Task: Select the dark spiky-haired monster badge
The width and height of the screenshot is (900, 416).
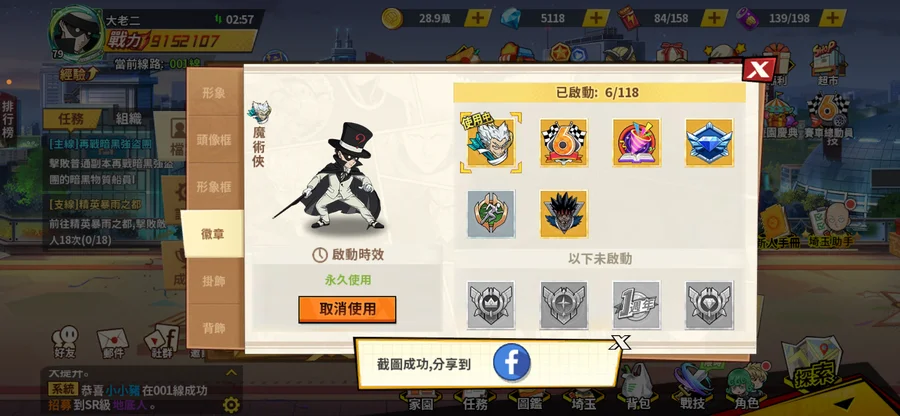Action: point(564,214)
